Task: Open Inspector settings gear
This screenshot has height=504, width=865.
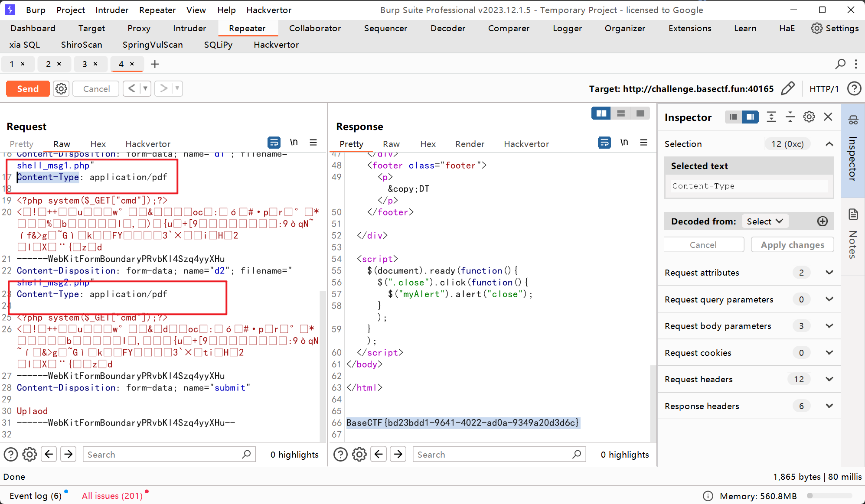Action: [809, 117]
